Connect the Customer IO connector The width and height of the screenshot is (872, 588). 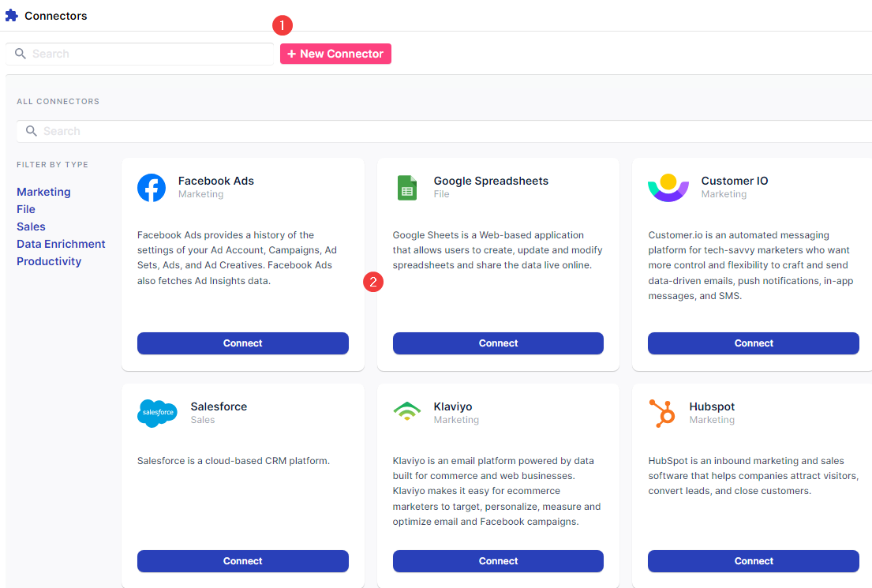pos(754,343)
